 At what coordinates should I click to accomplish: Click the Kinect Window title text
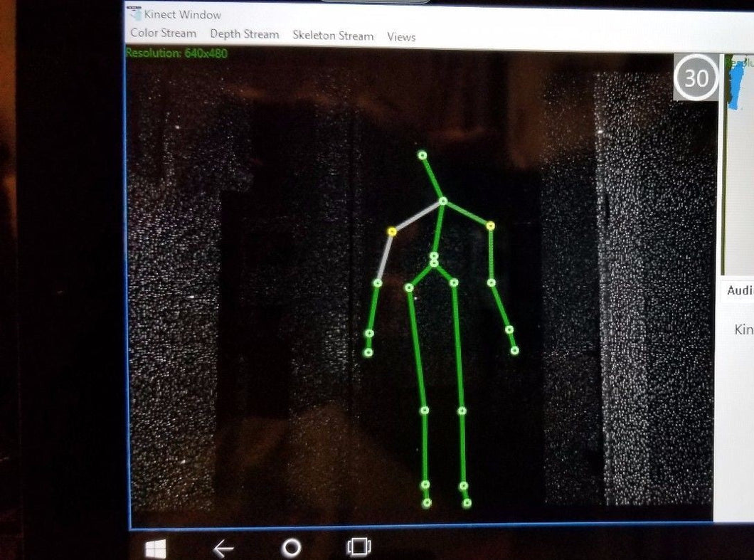[x=182, y=14]
